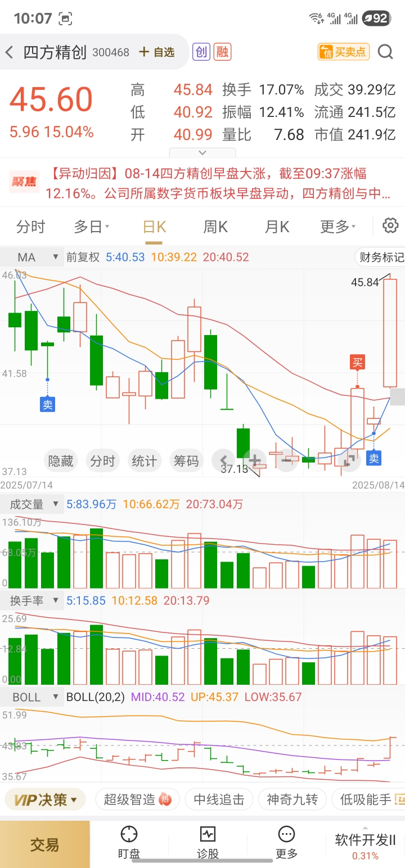
Task: Tap the latest 08/14 candlestick
Action: click(x=390, y=333)
